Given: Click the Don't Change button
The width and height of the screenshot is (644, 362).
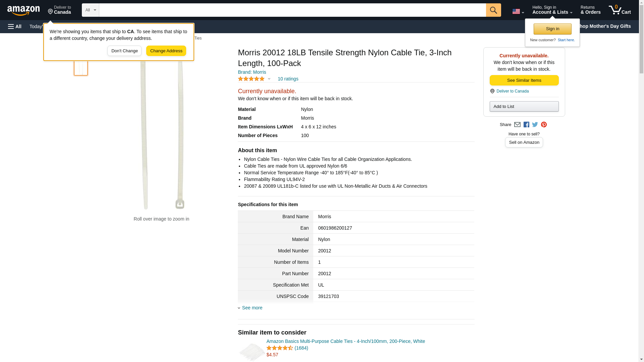Looking at the screenshot, I should point(124,51).
